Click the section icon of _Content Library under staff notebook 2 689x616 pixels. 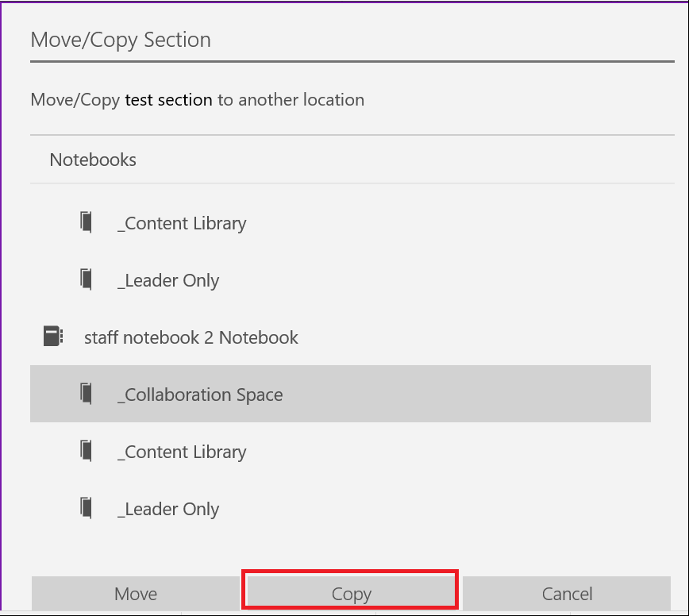point(86,450)
